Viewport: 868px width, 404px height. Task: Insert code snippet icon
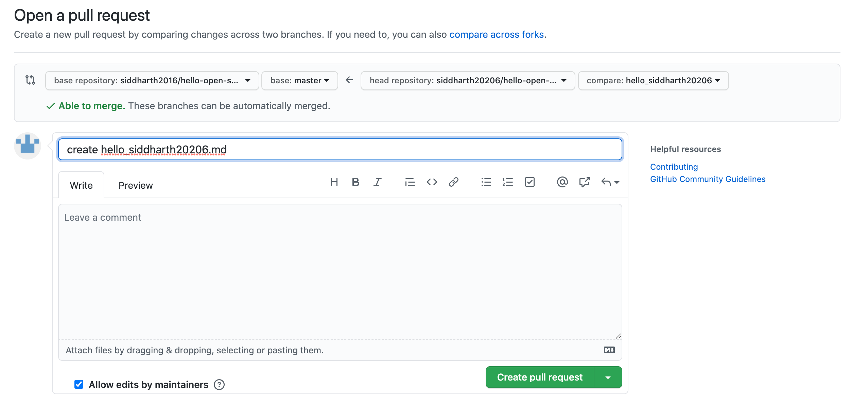click(x=432, y=182)
